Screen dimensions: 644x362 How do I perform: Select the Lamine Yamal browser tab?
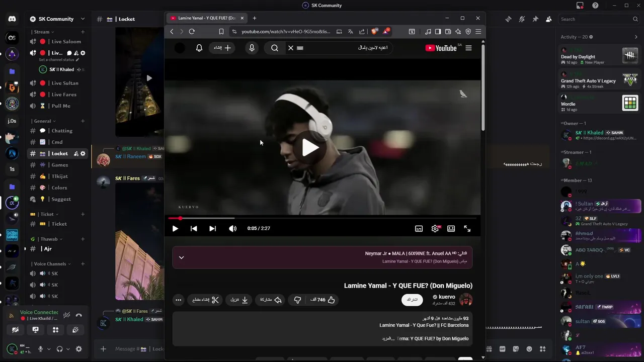point(207,18)
